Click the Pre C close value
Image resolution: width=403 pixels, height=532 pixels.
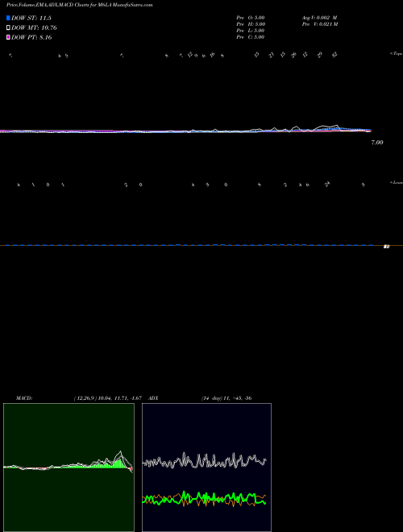pos(251,37)
